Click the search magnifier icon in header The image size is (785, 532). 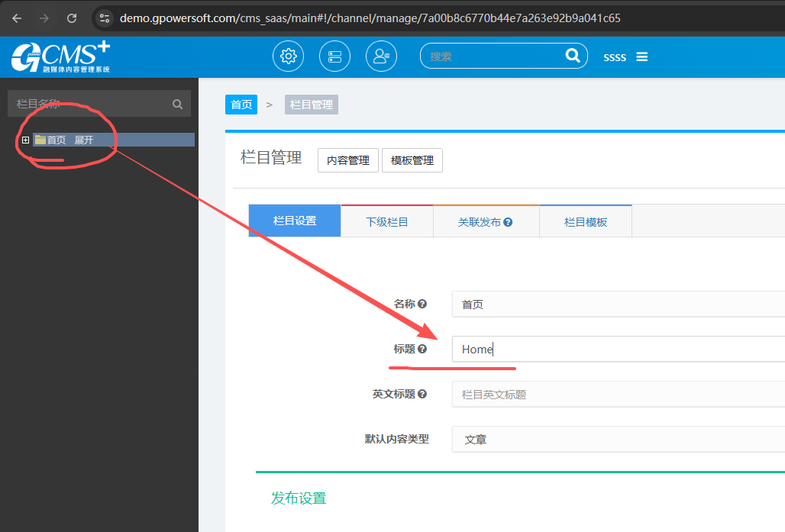point(572,56)
